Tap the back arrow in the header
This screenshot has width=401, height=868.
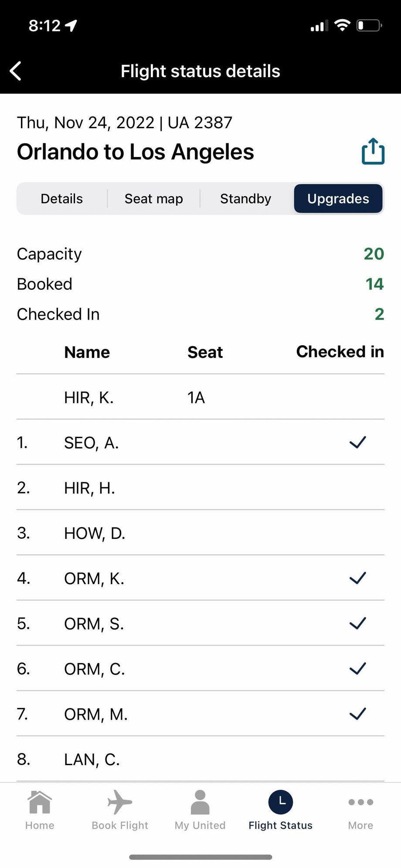[16, 71]
